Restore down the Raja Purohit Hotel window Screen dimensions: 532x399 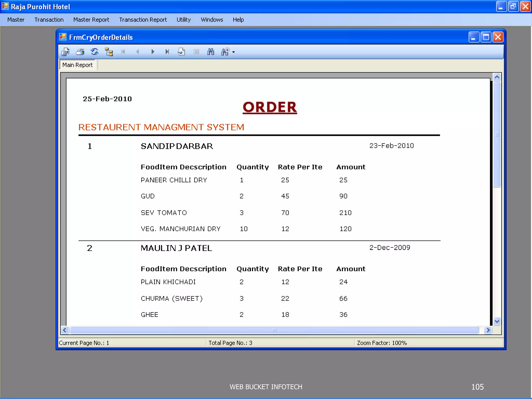click(x=513, y=6)
